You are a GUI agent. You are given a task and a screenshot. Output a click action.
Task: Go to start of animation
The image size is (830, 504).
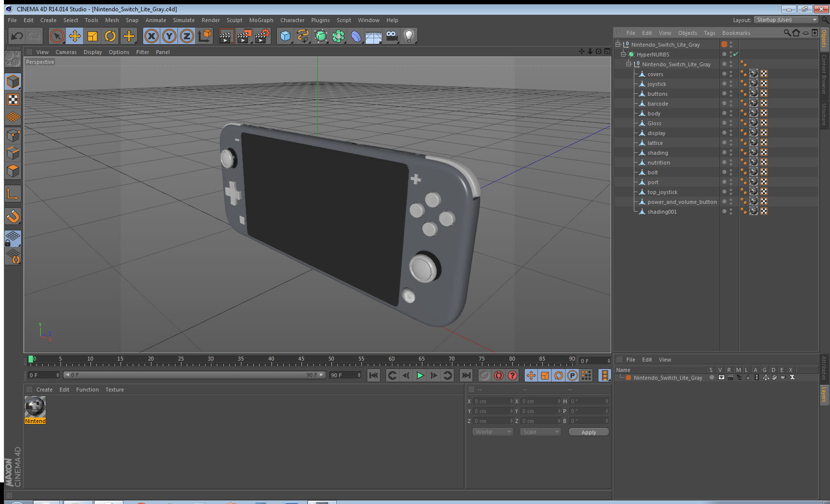374,375
